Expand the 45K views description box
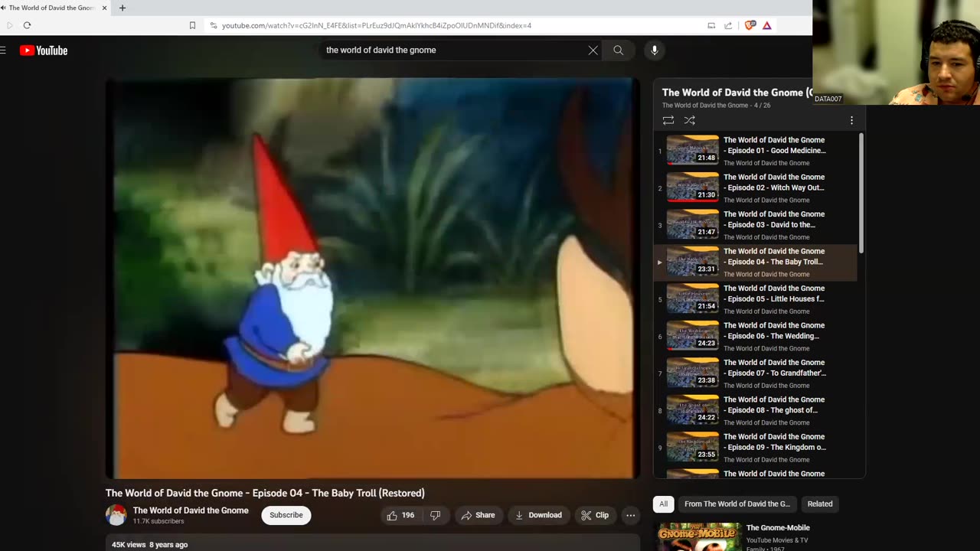 [372, 543]
